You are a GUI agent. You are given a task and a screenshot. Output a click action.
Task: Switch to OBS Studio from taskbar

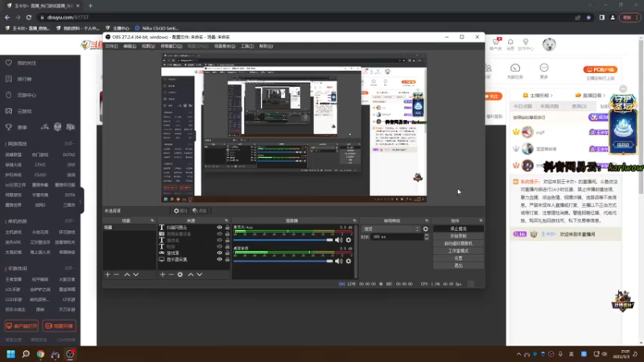70,354
